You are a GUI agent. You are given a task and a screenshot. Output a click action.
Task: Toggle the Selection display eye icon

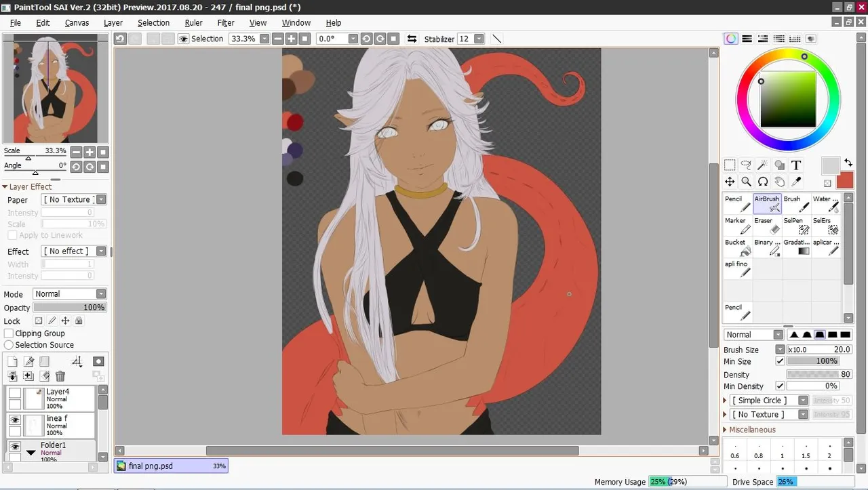pos(183,39)
